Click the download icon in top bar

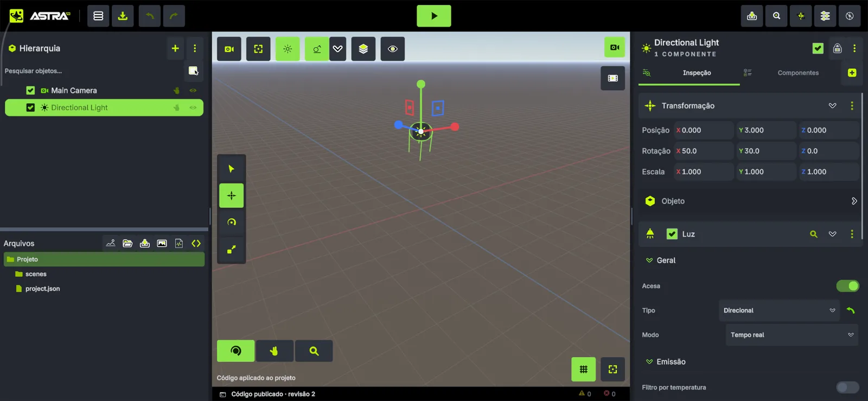pos(123,16)
